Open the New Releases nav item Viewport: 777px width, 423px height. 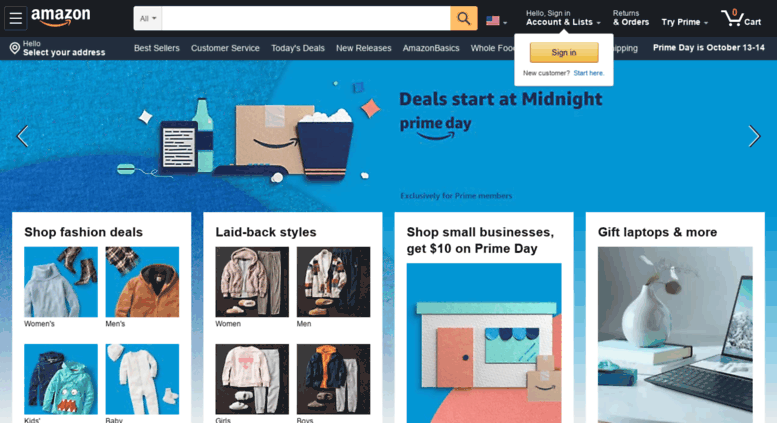364,48
